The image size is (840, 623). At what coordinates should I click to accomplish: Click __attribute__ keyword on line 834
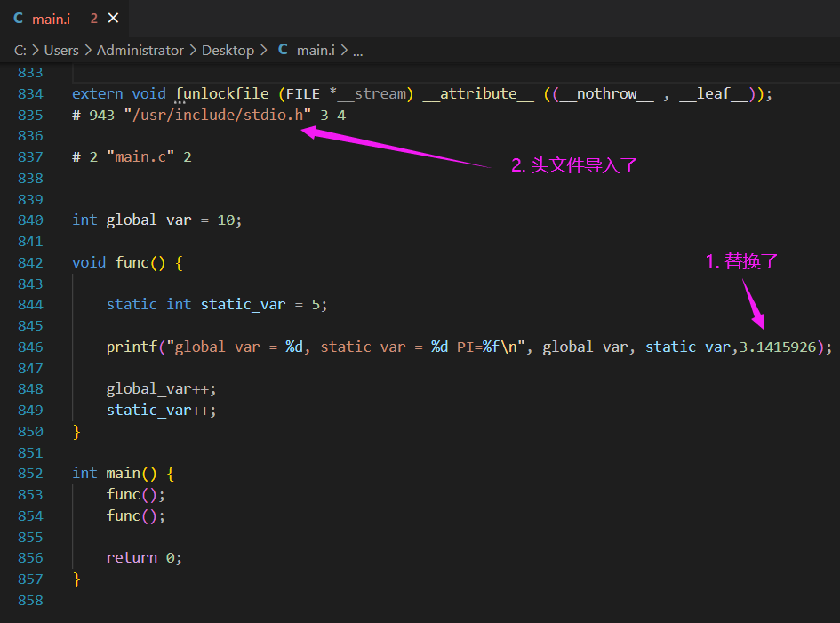click(478, 93)
